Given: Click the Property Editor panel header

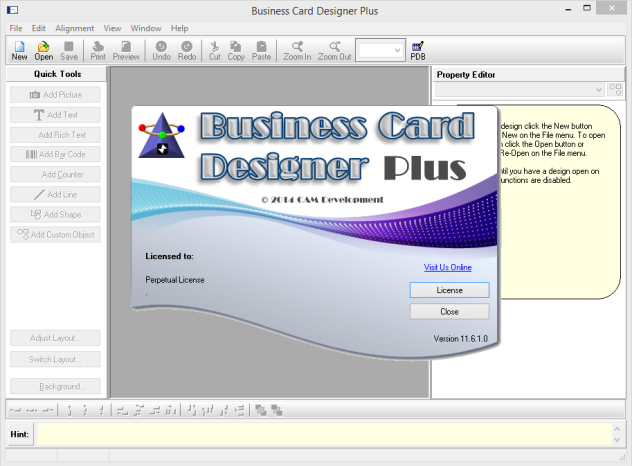Looking at the screenshot, I should (x=528, y=75).
